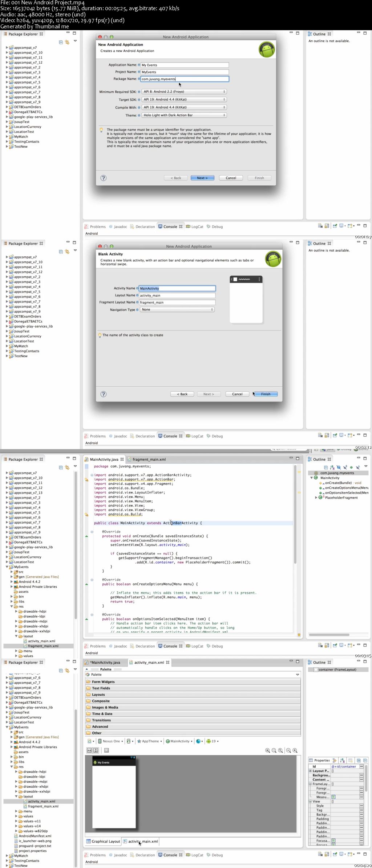Toggle fill height in layout toolbar
This screenshot has width=372, height=868.
pyautogui.click(x=96, y=750)
